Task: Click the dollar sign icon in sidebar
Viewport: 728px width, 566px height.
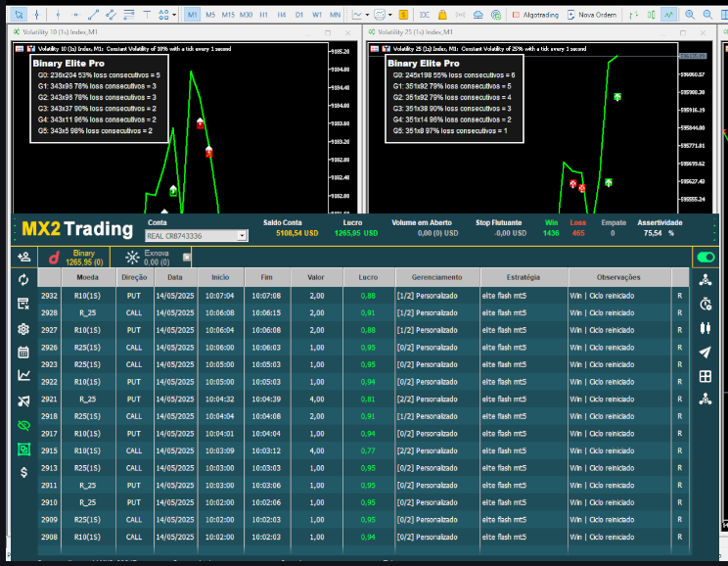Action: point(23,472)
